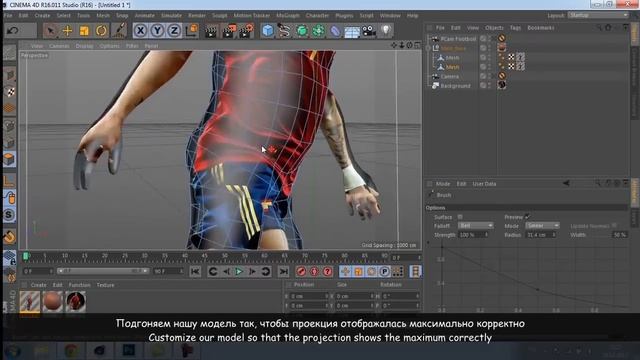640x360 pixels.
Task: Select the Live Selection arrow tool
Action: (x=50, y=31)
